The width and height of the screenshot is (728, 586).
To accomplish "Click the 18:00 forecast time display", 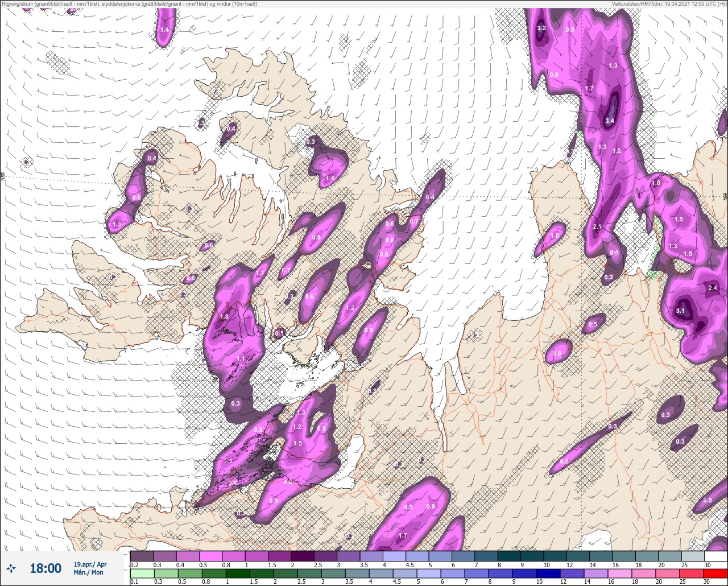I will (45, 568).
